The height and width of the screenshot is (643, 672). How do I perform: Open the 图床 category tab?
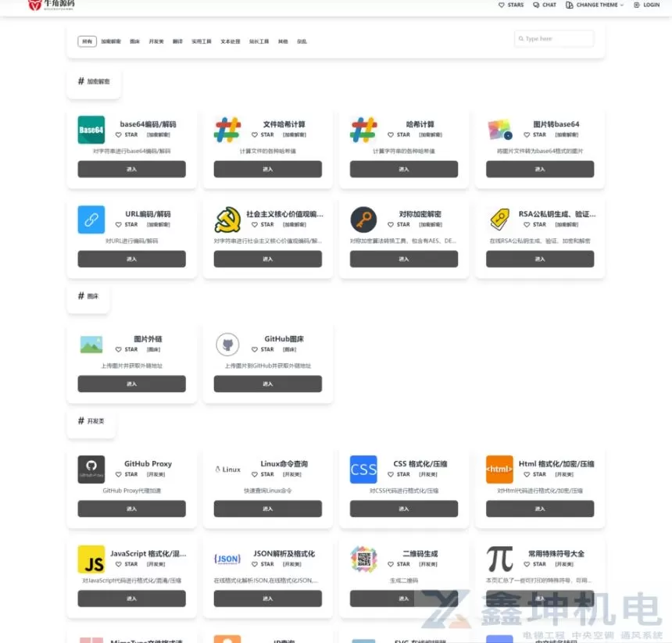coord(135,41)
